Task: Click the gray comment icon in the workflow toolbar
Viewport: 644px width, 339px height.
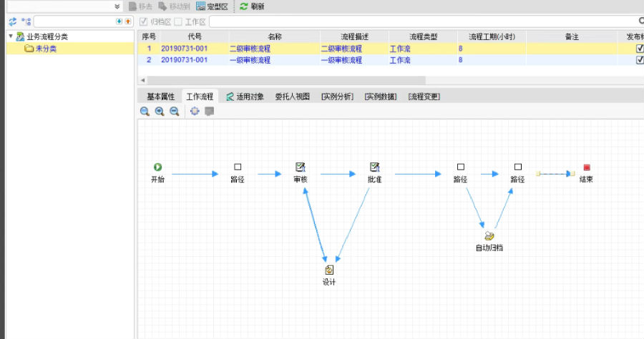Action: (209, 112)
